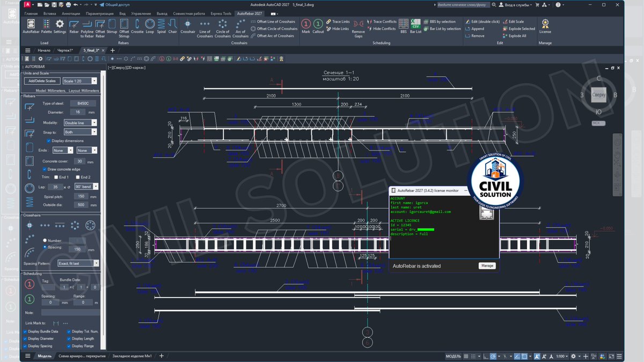Image resolution: width=644 pixels, height=362 pixels.
Task: Select the Rebar tool in ribbon
Action: point(74,27)
